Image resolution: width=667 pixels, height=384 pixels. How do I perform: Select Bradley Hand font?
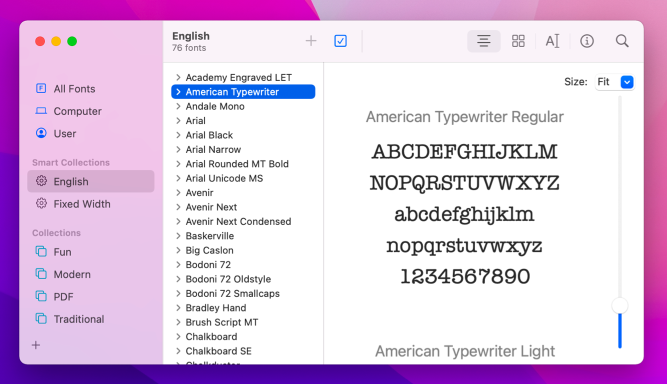tap(243, 308)
